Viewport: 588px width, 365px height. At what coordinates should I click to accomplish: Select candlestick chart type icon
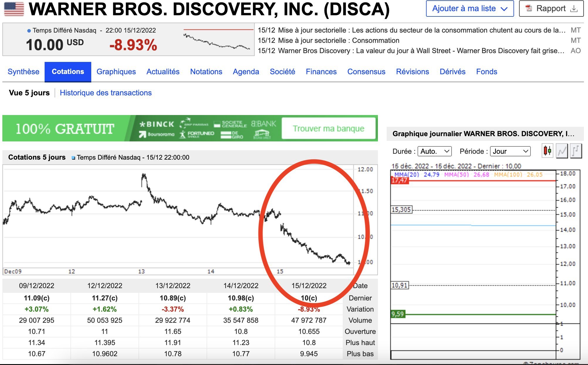547,151
